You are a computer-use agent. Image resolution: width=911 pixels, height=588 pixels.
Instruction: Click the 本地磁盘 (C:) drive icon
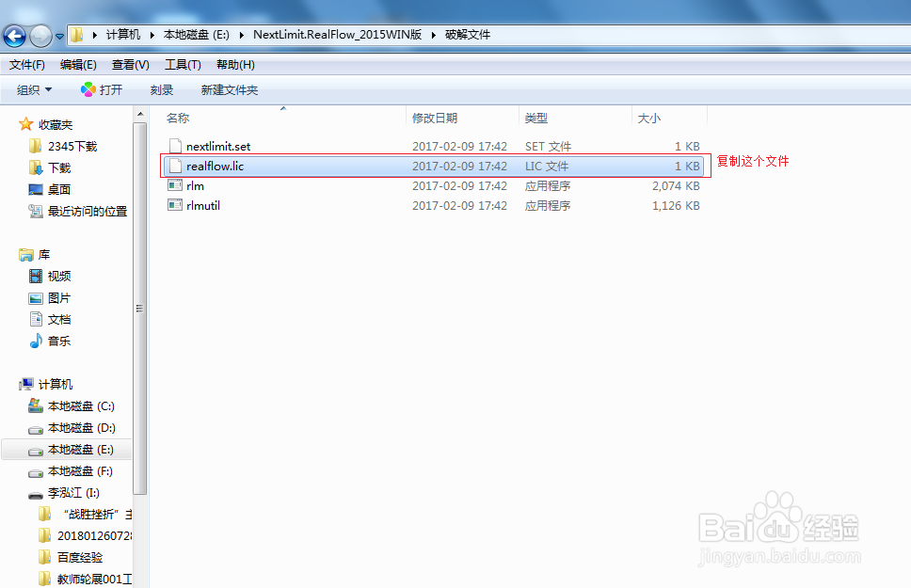(36, 405)
